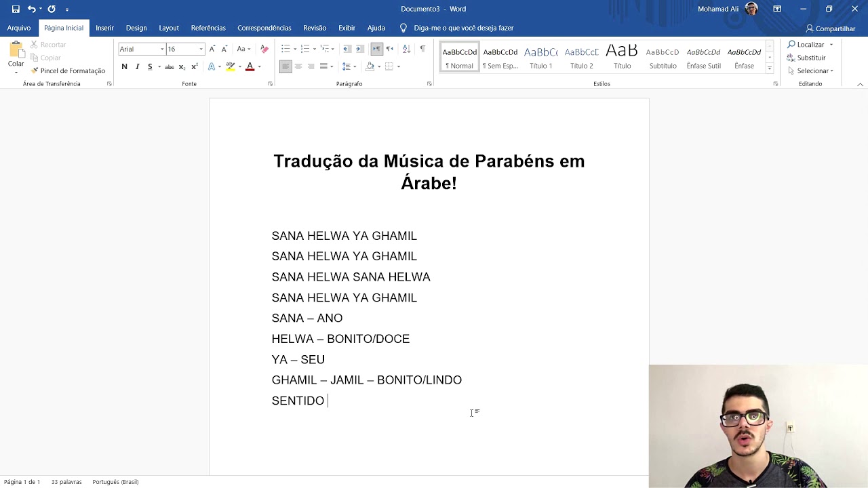Viewport: 868px width, 488px height.
Task: Switch to the Inserir tab
Action: [104, 28]
